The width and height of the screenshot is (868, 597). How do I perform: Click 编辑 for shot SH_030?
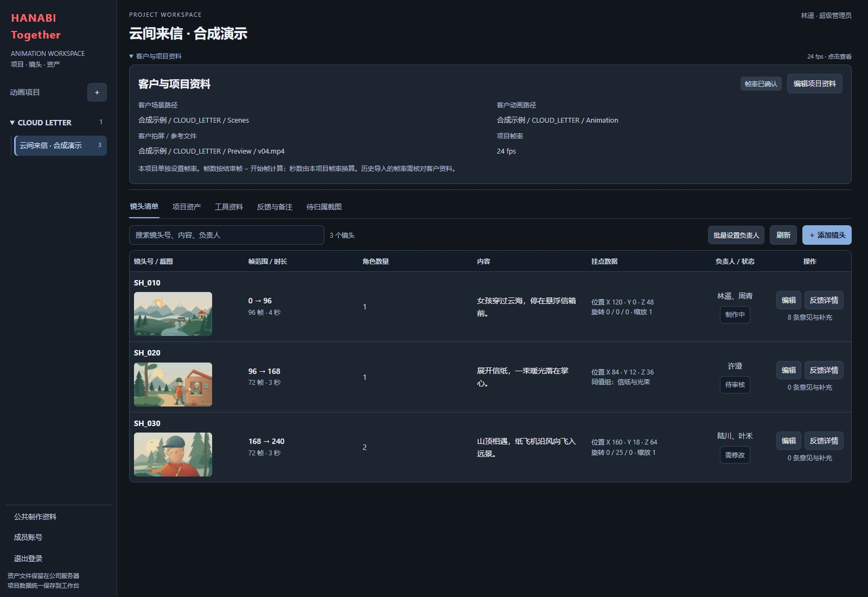pyautogui.click(x=789, y=441)
